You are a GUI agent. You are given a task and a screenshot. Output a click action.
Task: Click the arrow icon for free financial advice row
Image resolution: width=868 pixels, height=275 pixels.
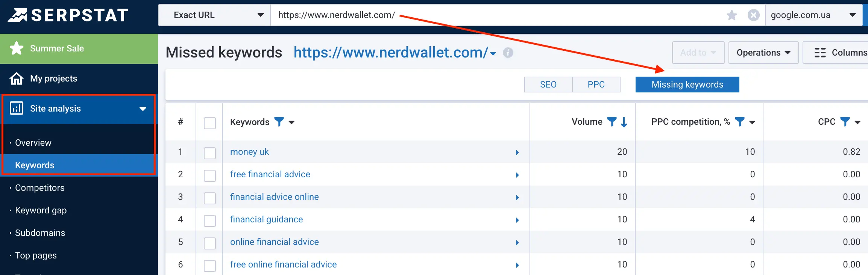[x=517, y=175]
